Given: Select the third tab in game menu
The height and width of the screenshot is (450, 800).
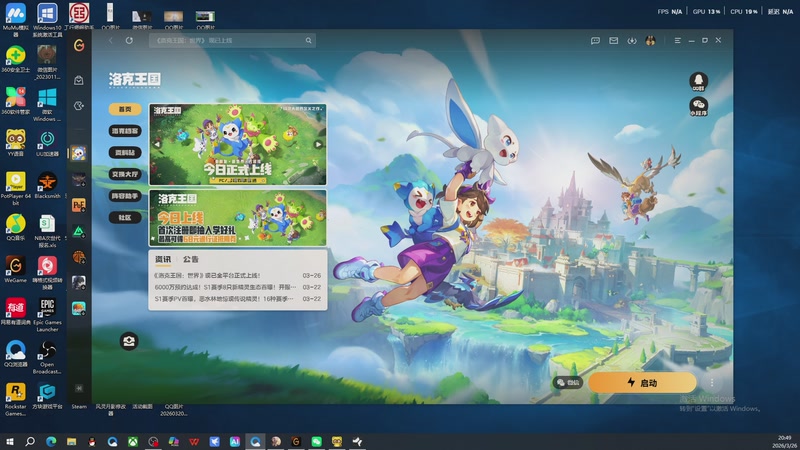Looking at the screenshot, I should [x=125, y=153].
